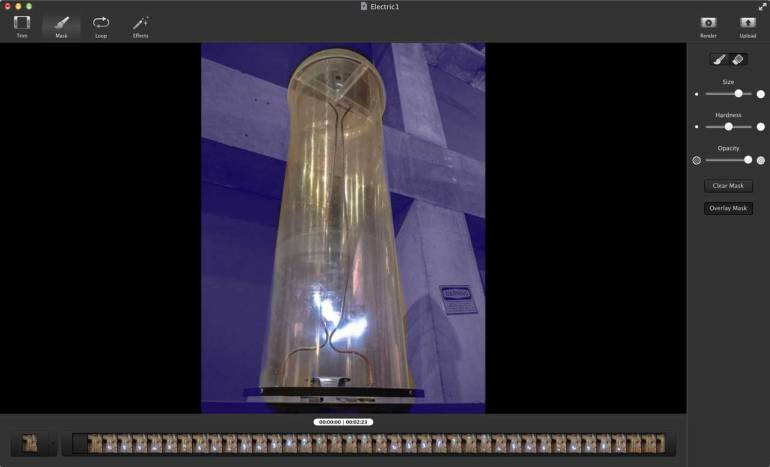Click the Electric1 window title text
The height and width of the screenshot is (467, 770).
coord(385,7)
